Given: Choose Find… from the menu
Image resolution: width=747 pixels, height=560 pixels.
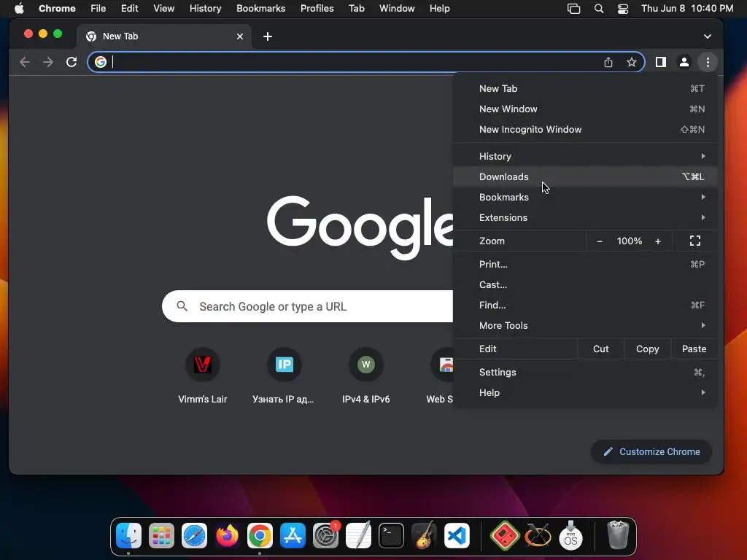Looking at the screenshot, I should tap(585, 306).
